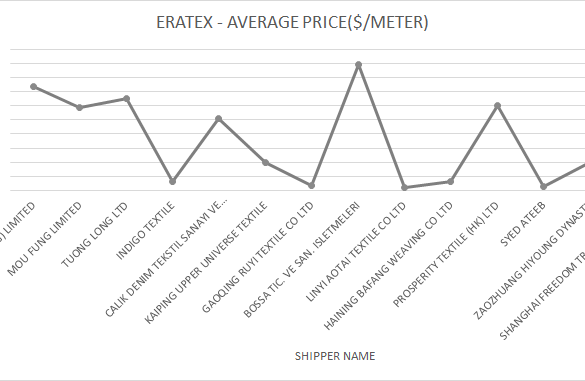The height and width of the screenshot is (381, 585).
Task: Select the chart title ERATEX - AVERAGE PRICE
Action: coord(292,22)
